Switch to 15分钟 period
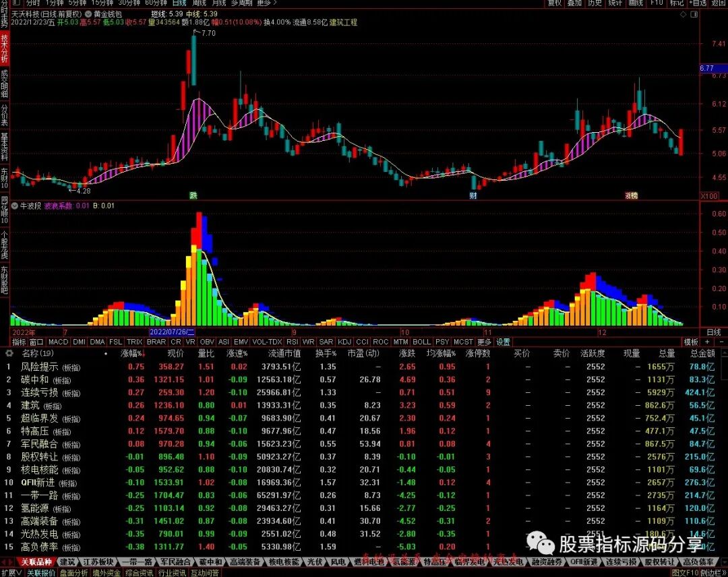 [102, 3]
